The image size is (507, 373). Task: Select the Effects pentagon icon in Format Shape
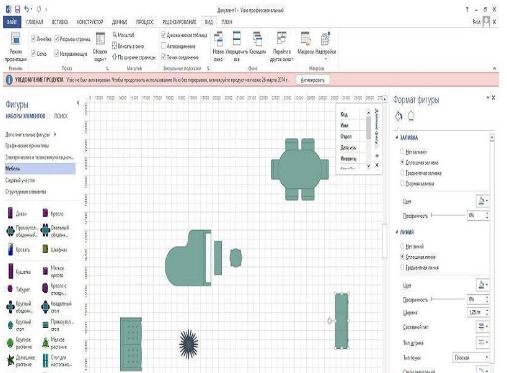point(411,116)
